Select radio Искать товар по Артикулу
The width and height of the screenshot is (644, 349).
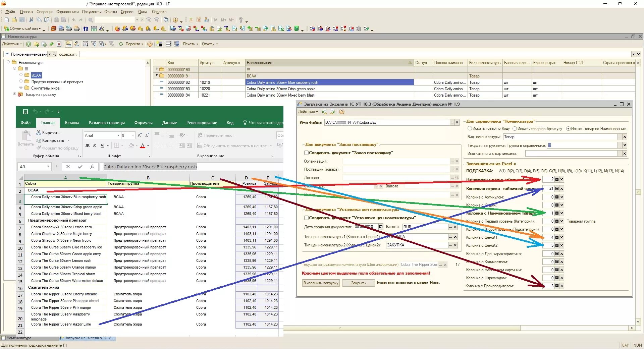[515, 128]
